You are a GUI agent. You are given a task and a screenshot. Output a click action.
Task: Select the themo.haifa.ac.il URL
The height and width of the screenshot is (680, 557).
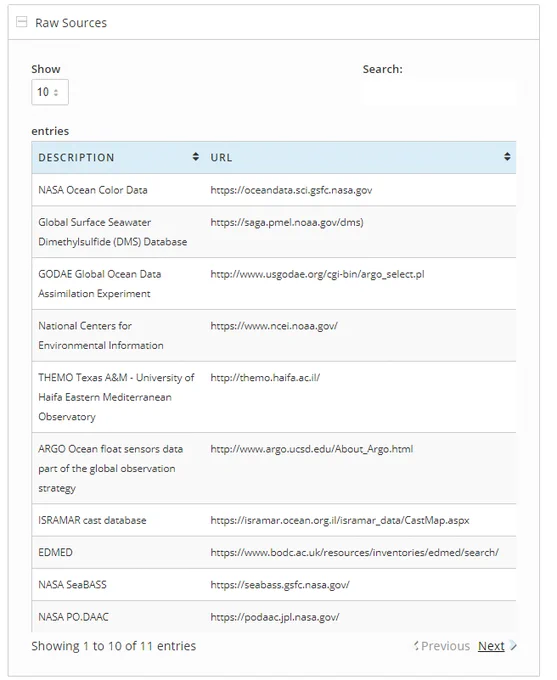[265, 377]
